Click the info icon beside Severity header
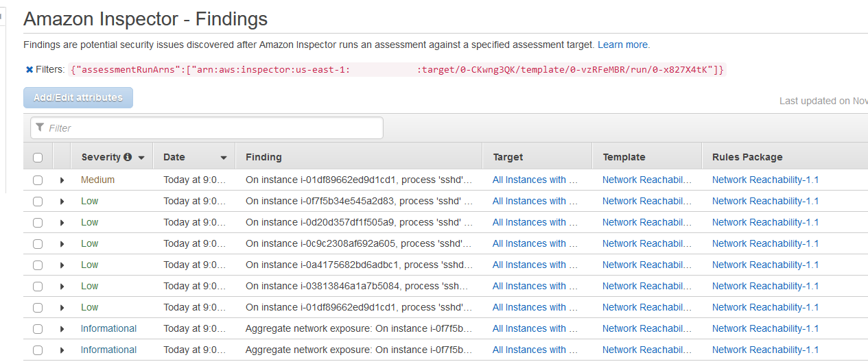Viewport: 868px width, 364px height. coord(128,157)
